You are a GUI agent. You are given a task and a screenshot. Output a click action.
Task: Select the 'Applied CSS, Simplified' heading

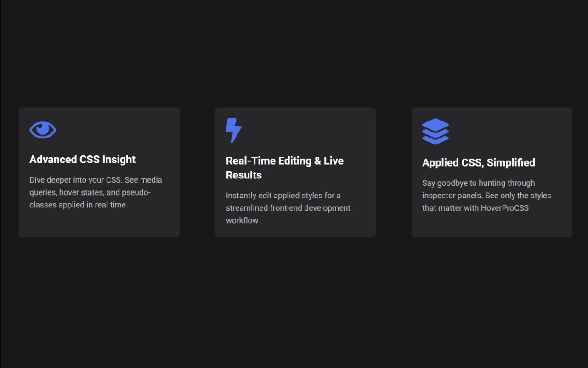pos(479,163)
